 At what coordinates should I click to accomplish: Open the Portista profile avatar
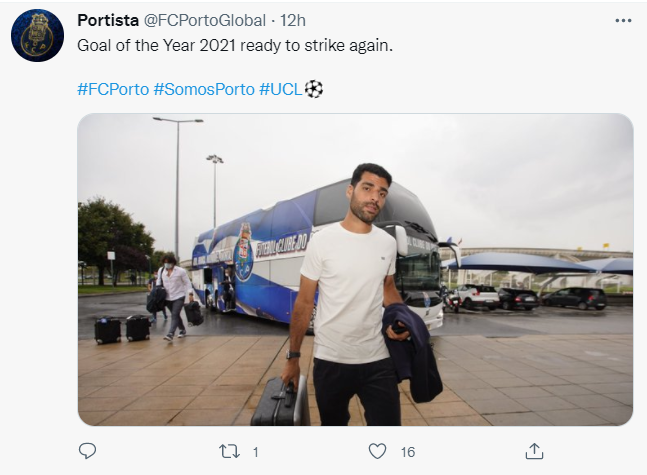tap(38, 35)
